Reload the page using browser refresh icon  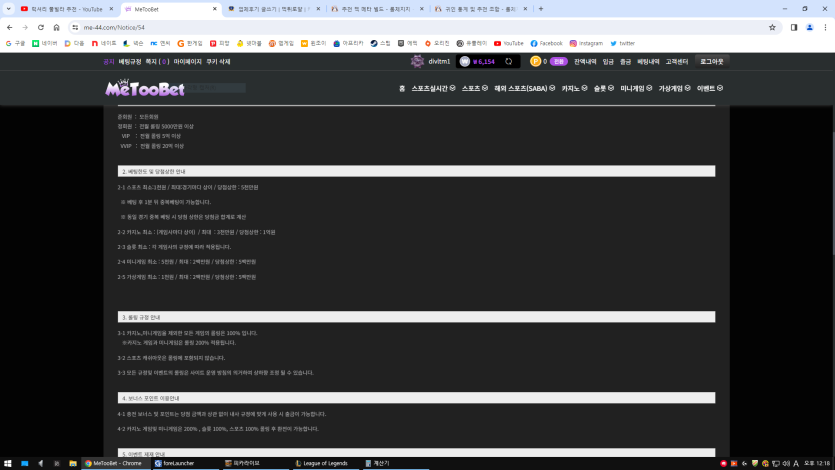pyautogui.click(x=56, y=27)
